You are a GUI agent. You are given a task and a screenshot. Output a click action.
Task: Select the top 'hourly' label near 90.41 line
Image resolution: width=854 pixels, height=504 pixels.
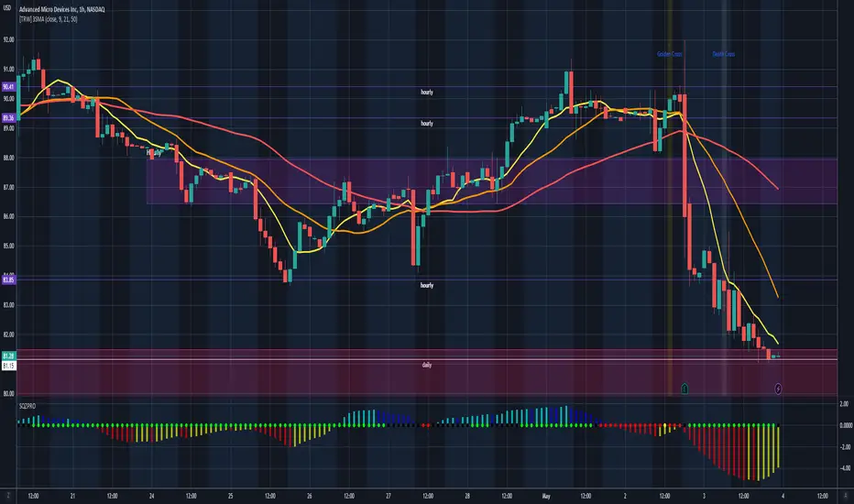(427, 92)
